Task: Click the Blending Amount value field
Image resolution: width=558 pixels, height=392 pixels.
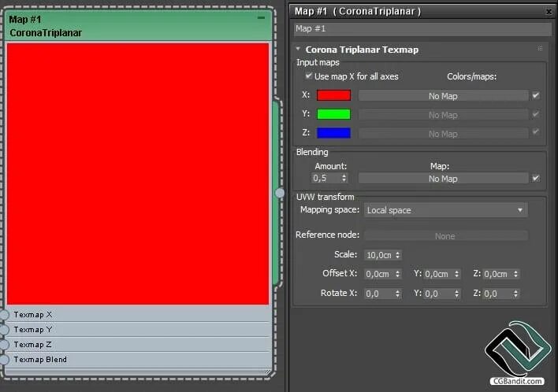Action: 325,178
